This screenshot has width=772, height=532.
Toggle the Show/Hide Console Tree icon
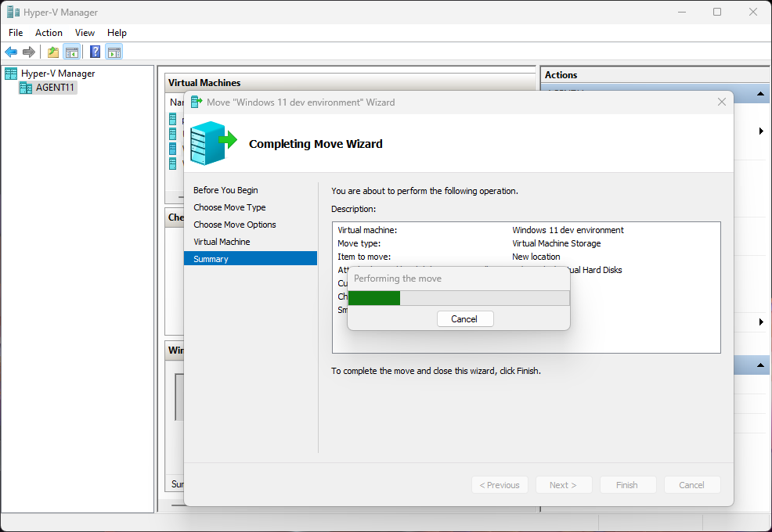(71, 52)
